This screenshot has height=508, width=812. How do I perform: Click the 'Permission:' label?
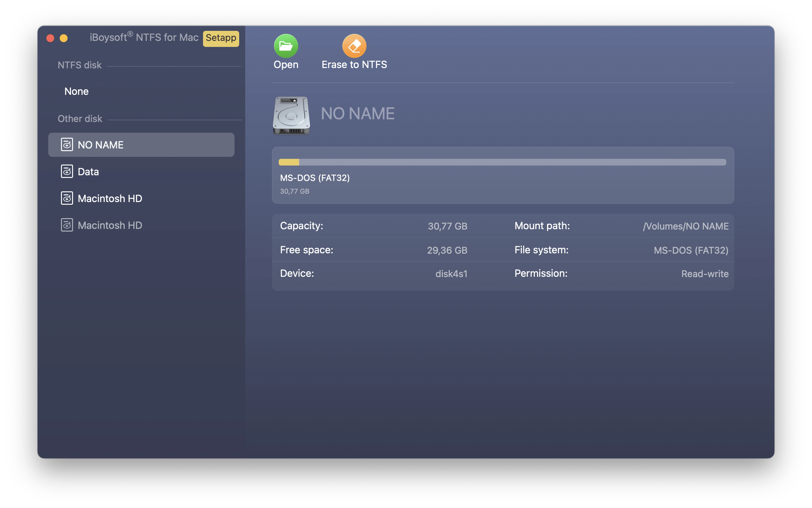point(541,273)
